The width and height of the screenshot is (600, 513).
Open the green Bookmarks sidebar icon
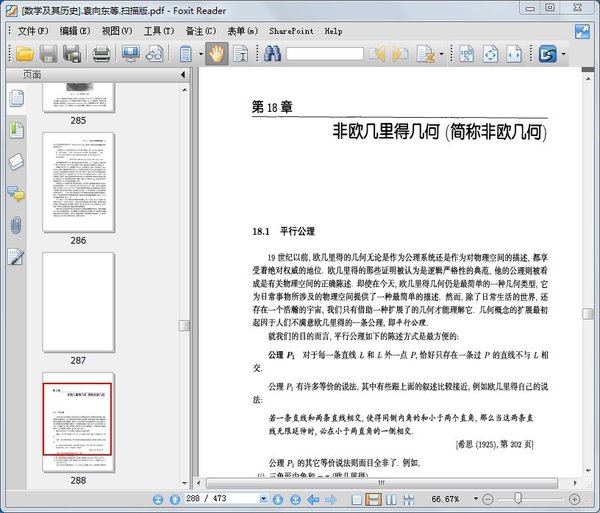[16, 130]
